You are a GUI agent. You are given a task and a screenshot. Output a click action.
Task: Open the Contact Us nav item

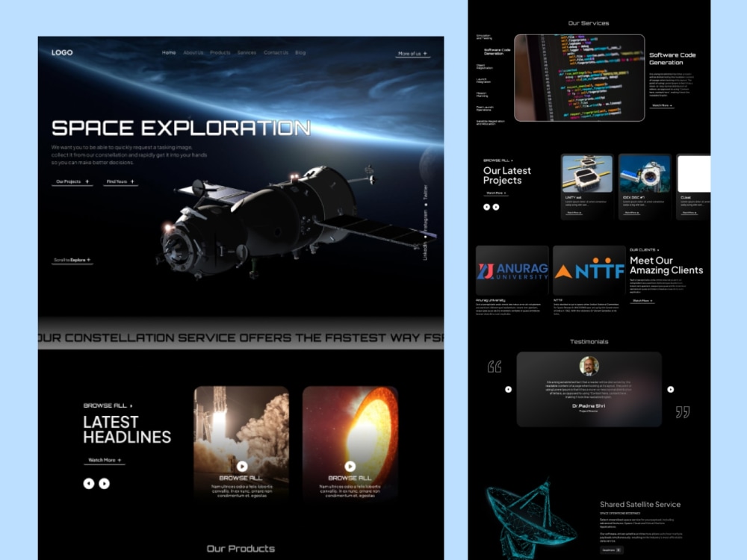(x=276, y=52)
